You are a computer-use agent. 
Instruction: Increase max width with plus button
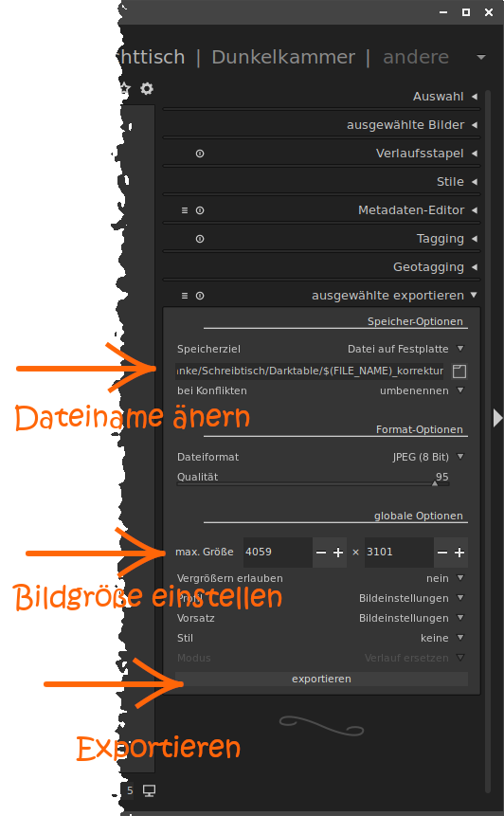pyautogui.click(x=338, y=553)
